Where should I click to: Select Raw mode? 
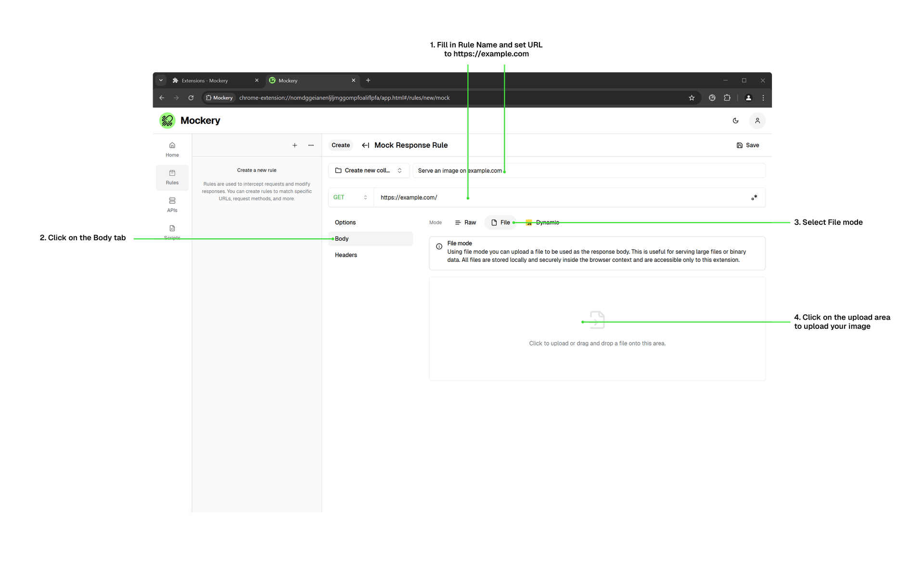pos(465,222)
